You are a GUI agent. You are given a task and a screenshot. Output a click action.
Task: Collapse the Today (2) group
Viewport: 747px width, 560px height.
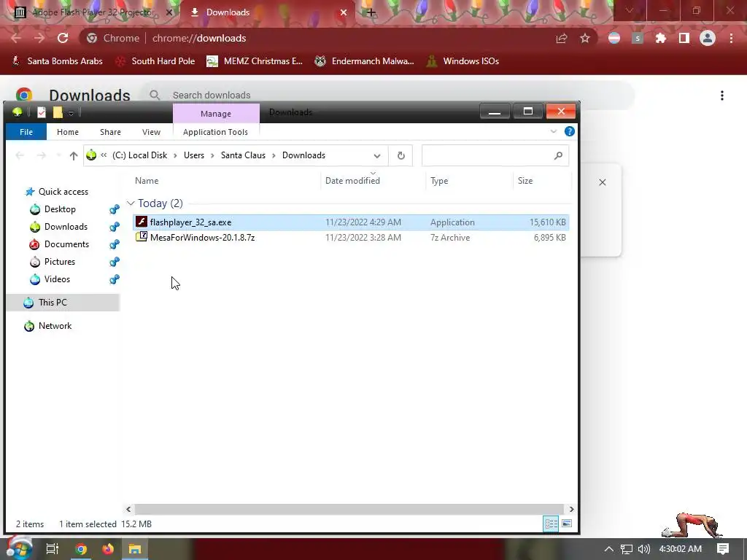coord(131,203)
